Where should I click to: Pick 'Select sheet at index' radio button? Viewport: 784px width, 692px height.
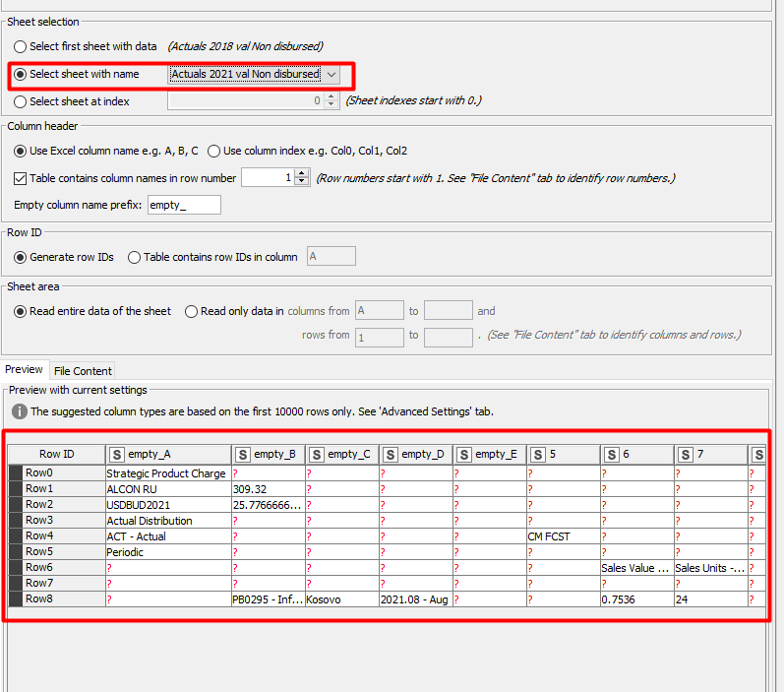pos(20,101)
